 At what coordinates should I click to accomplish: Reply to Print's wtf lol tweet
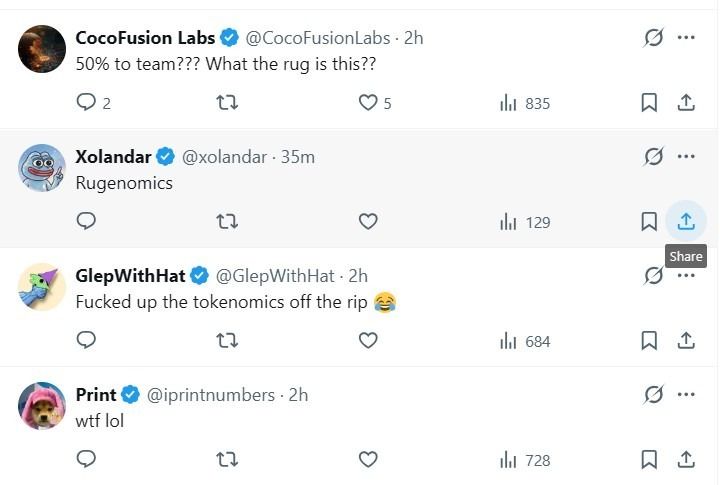(x=87, y=460)
